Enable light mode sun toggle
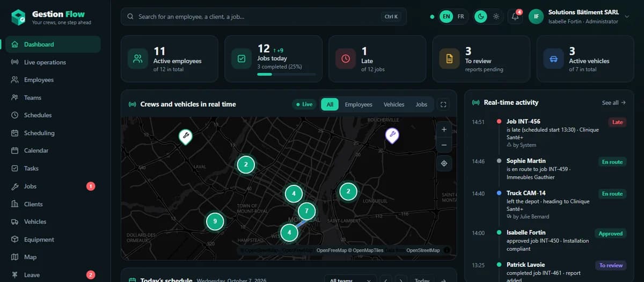This screenshot has width=644, height=282. pos(496,17)
